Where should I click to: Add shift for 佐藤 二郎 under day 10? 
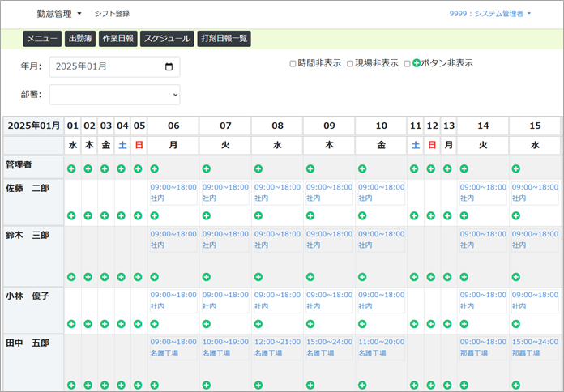pos(362,215)
